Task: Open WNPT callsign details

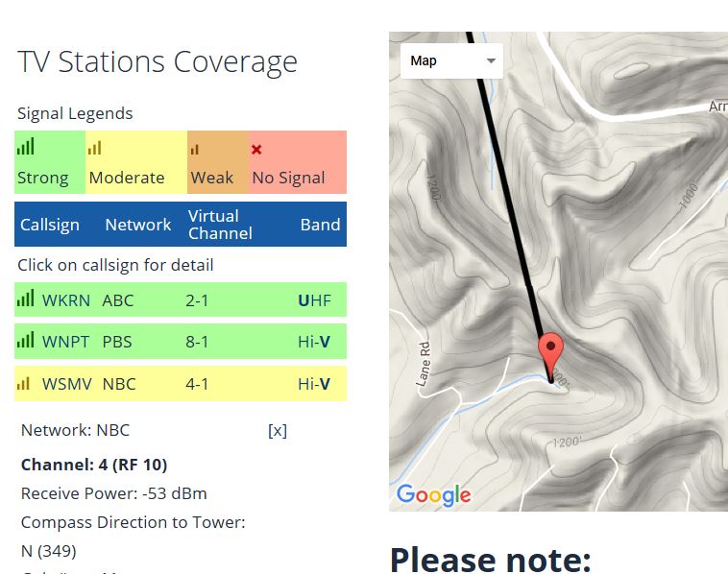Action: click(66, 342)
